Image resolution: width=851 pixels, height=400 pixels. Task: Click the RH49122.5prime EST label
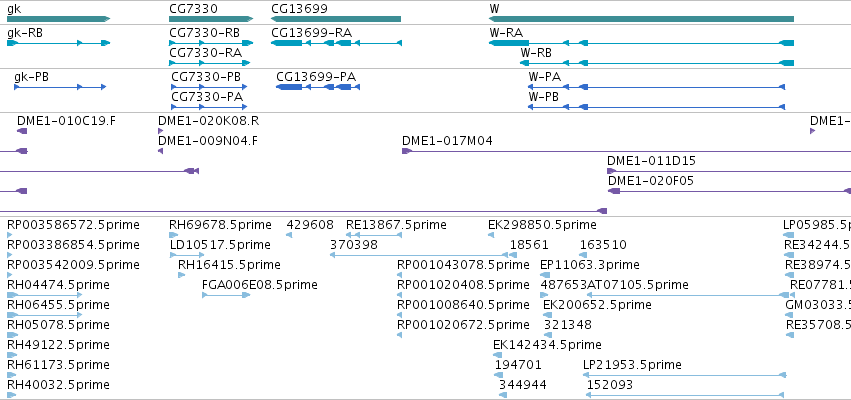pyautogui.click(x=58, y=345)
